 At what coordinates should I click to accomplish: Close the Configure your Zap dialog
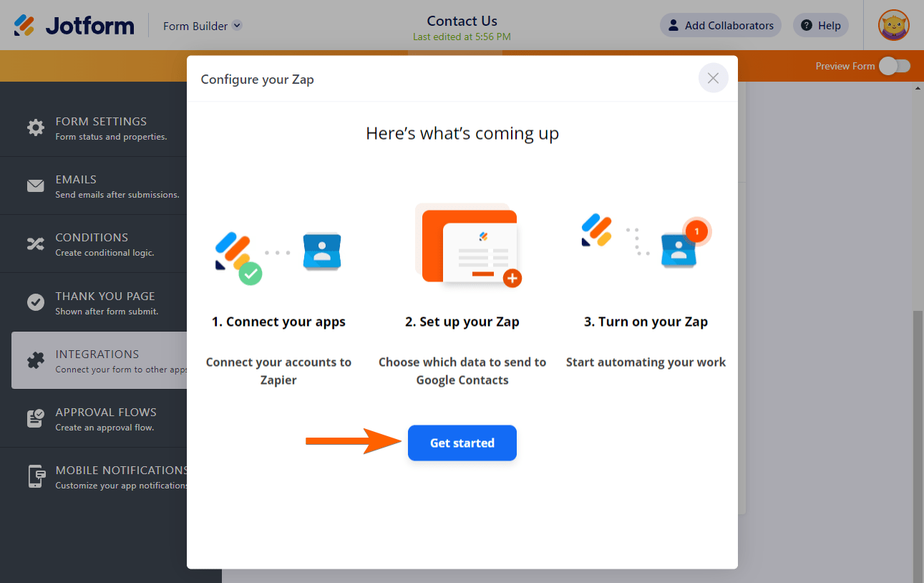click(713, 78)
